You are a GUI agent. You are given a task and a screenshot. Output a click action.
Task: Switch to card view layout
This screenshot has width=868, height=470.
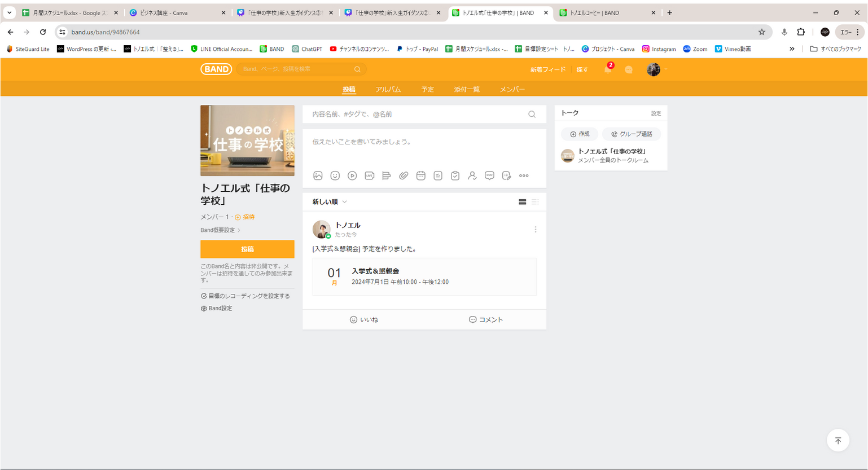pos(523,202)
